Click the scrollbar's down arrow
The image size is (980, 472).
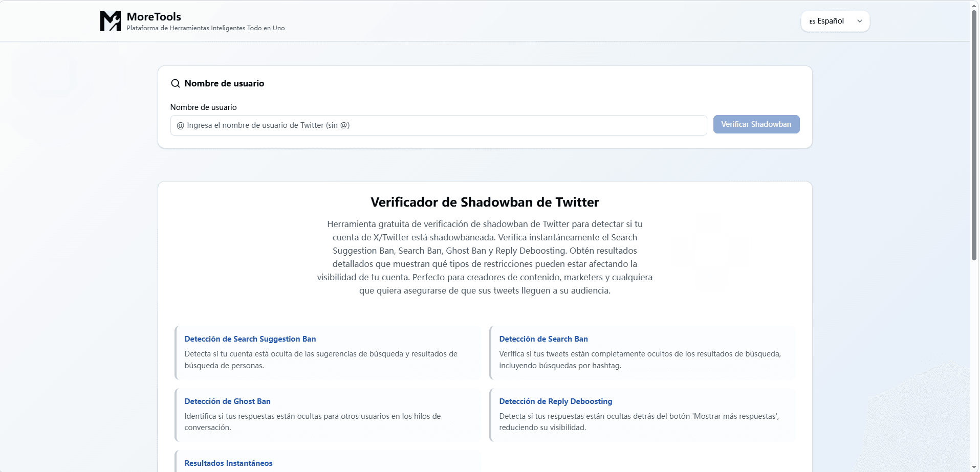(x=974, y=467)
